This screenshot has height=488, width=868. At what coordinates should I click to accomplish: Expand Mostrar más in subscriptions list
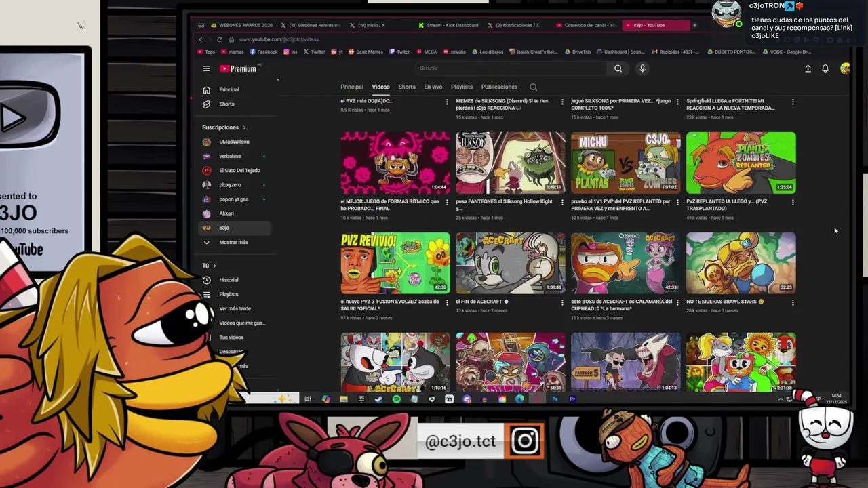tap(233, 242)
